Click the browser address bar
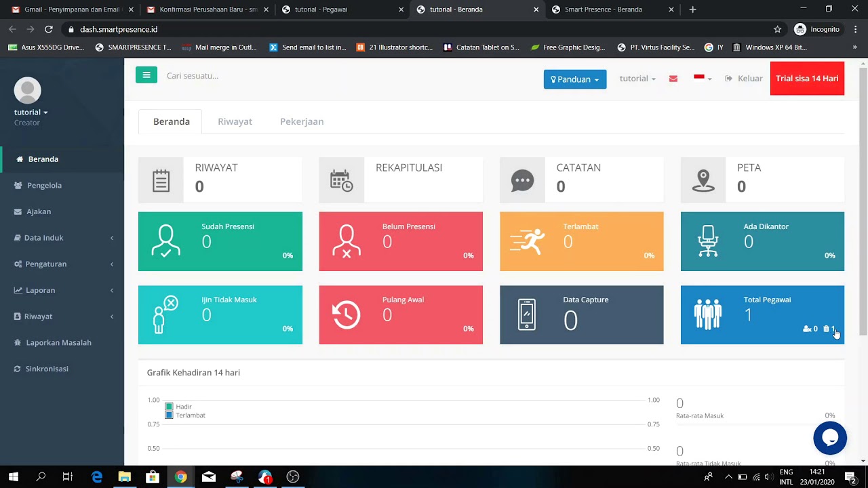The height and width of the screenshot is (488, 868). click(419, 29)
